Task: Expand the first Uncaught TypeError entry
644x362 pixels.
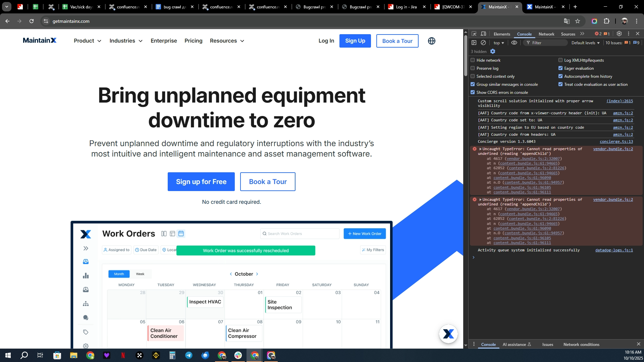Action: click(480, 149)
